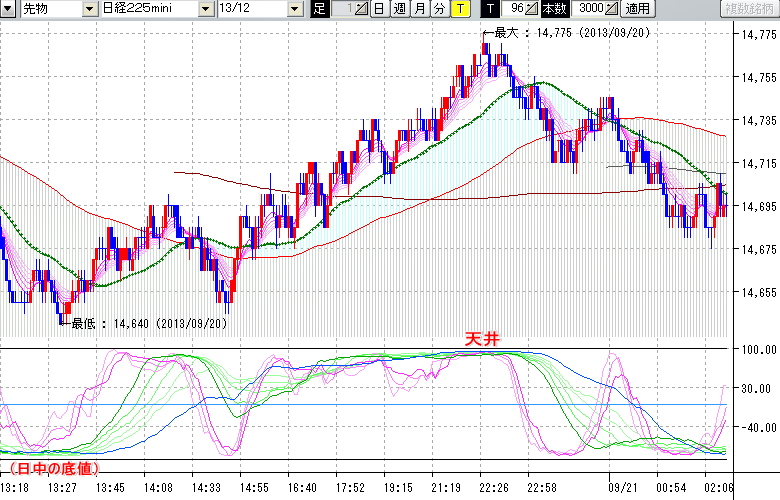Click the 複数銘柄 multiple symbols button
The image size is (780, 500).
pyautogui.click(x=750, y=9)
